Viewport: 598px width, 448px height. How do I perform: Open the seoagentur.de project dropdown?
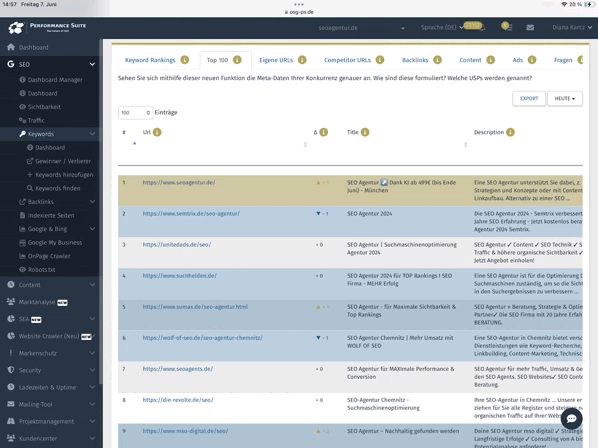click(361, 28)
